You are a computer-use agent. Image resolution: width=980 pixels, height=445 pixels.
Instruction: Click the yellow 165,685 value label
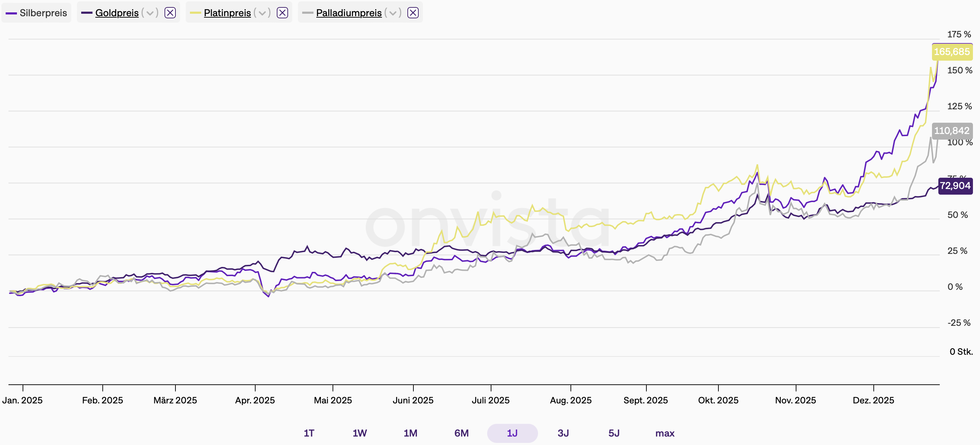952,52
